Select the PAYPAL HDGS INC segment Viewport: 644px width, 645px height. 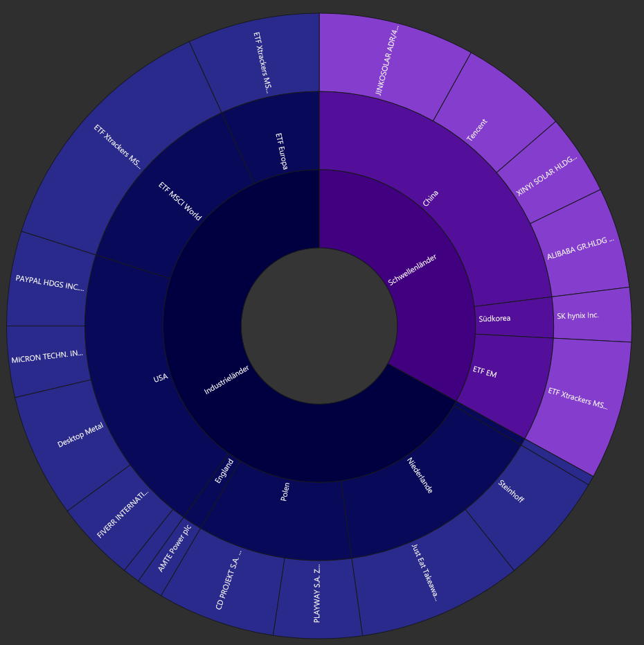click(x=50, y=283)
